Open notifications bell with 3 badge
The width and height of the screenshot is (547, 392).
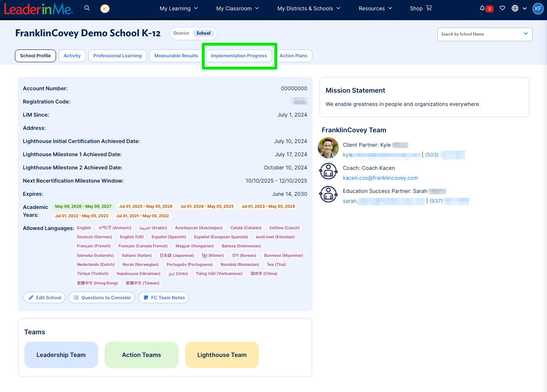(x=486, y=8)
